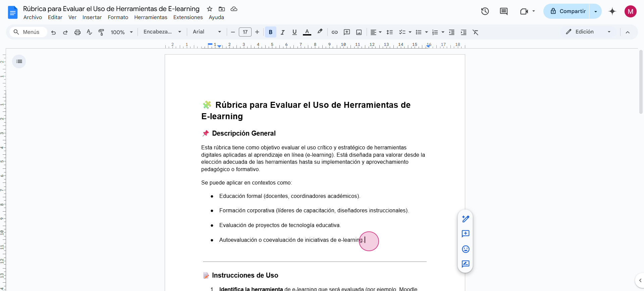The image size is (644, 291).
Task: Show all comments panel
Action: pos(504,11)
